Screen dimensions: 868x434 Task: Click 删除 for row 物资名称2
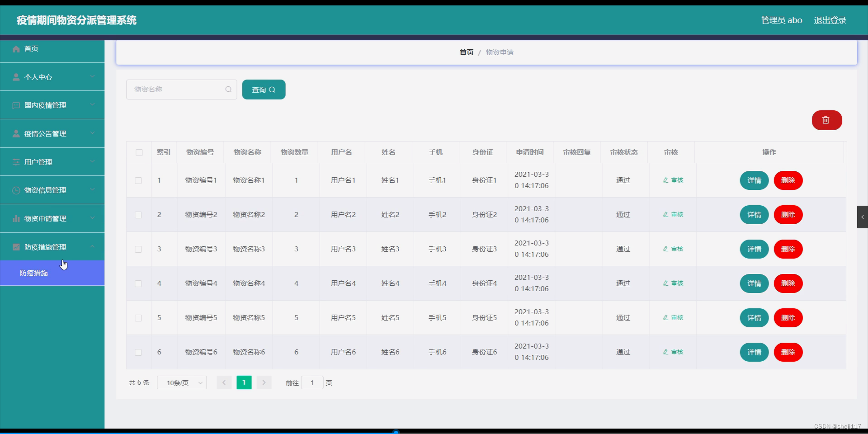coord(788,215)
